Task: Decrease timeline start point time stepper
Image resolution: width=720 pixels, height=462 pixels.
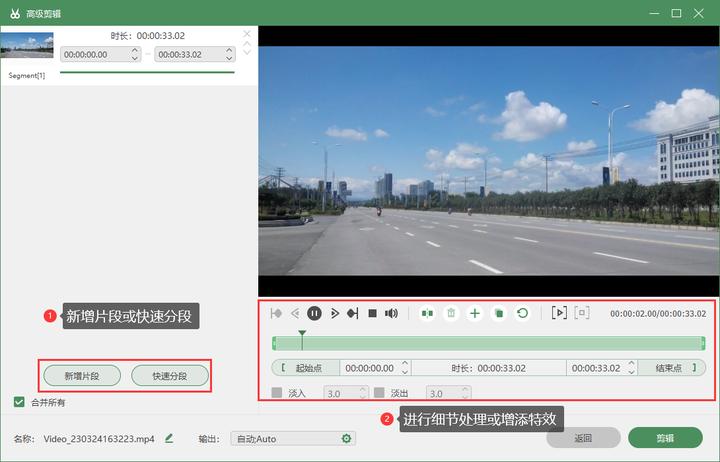Action: click(x=405, y=372)
